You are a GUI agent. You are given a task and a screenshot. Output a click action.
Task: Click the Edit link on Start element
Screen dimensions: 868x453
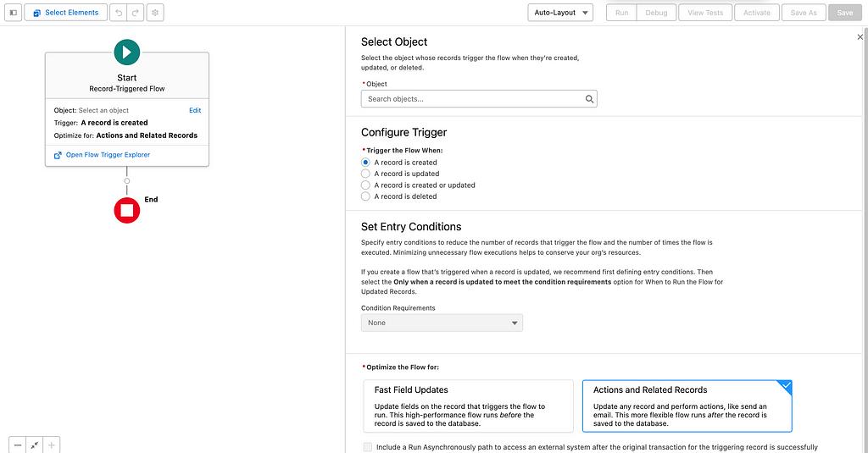pyautogui.click(x=195, y=110)
